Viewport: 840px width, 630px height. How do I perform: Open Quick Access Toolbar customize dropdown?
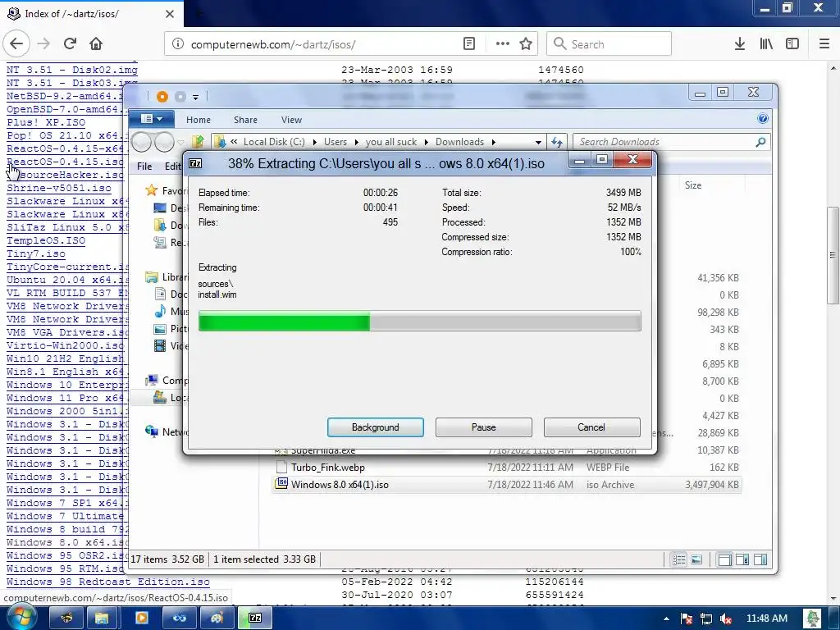pos(195,97)
